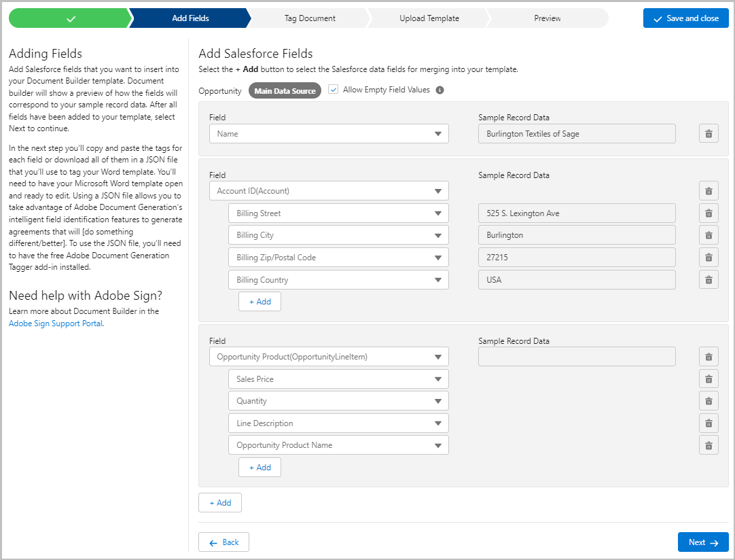This screenshot has height=560, width=735.
Task: Open the Adobe Sign Support Portal link
Action: tap(56, 323)
